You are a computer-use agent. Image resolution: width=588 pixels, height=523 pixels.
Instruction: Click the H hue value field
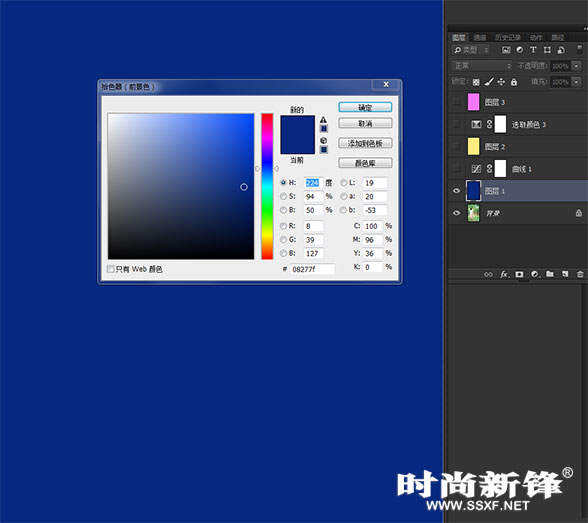[313, 183]
